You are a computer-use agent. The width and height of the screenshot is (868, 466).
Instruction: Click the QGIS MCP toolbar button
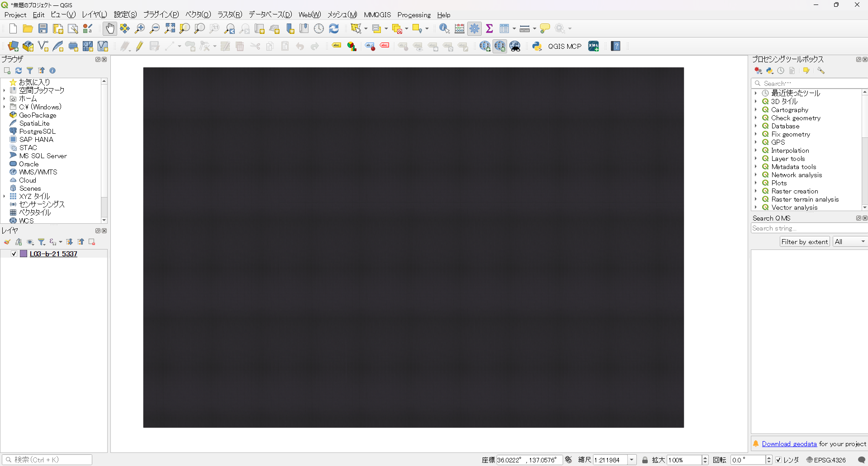[x=564, y=46]
